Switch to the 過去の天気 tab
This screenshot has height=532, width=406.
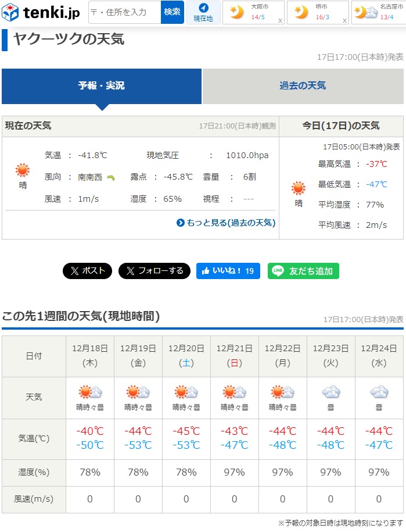pos(303,86)
